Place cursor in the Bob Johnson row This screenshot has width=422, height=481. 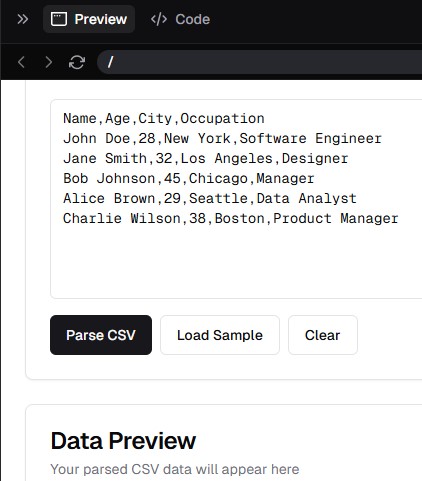tap(189, 179)
